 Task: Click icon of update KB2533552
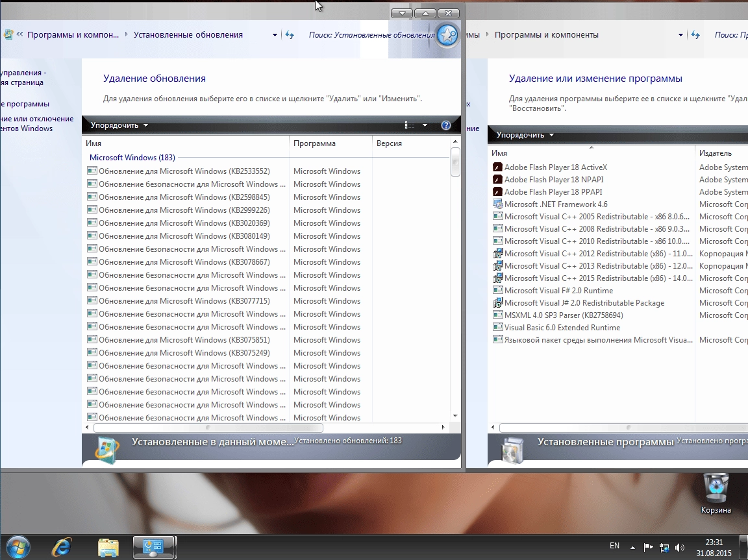[92, 171]
